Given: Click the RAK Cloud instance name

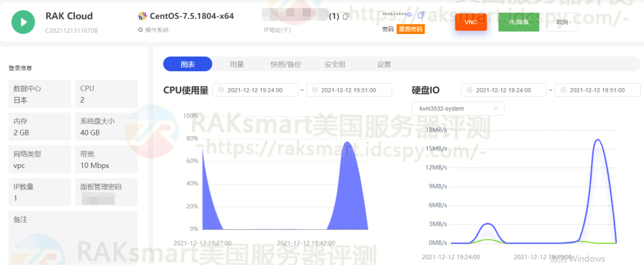Looking at the screenshot, I should [69, 16].
